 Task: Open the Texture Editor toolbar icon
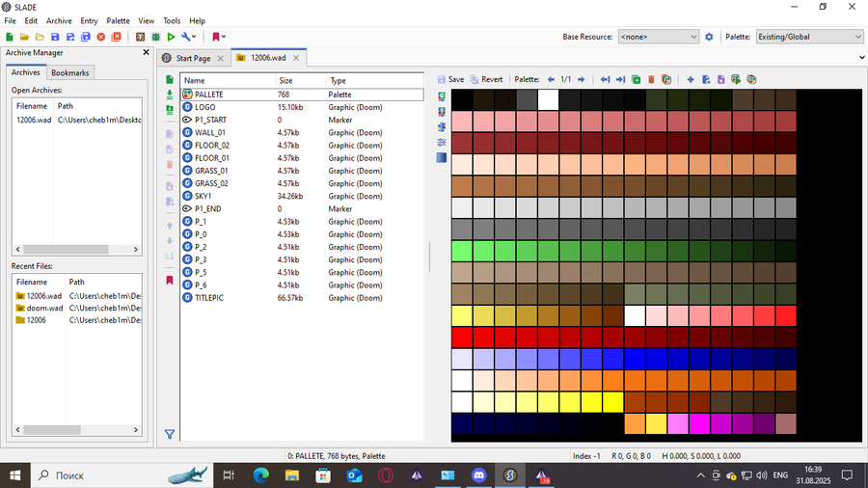[x=140, y=37]
